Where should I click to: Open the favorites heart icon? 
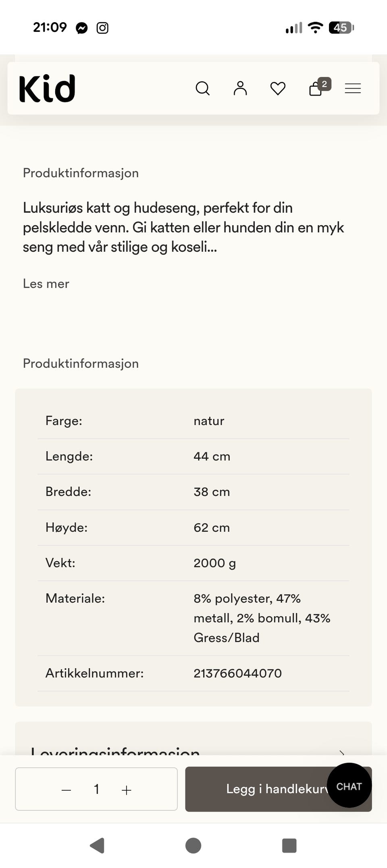[x=278, y=88]
